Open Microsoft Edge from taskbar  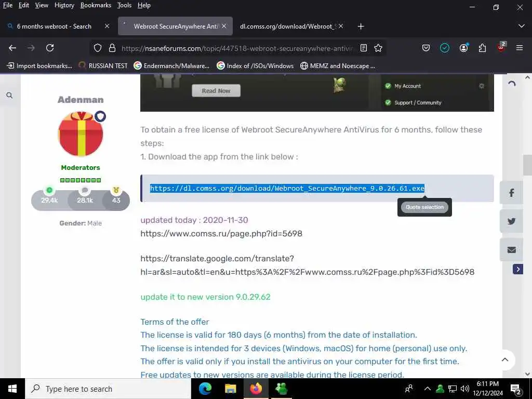(x=205, y=389)
